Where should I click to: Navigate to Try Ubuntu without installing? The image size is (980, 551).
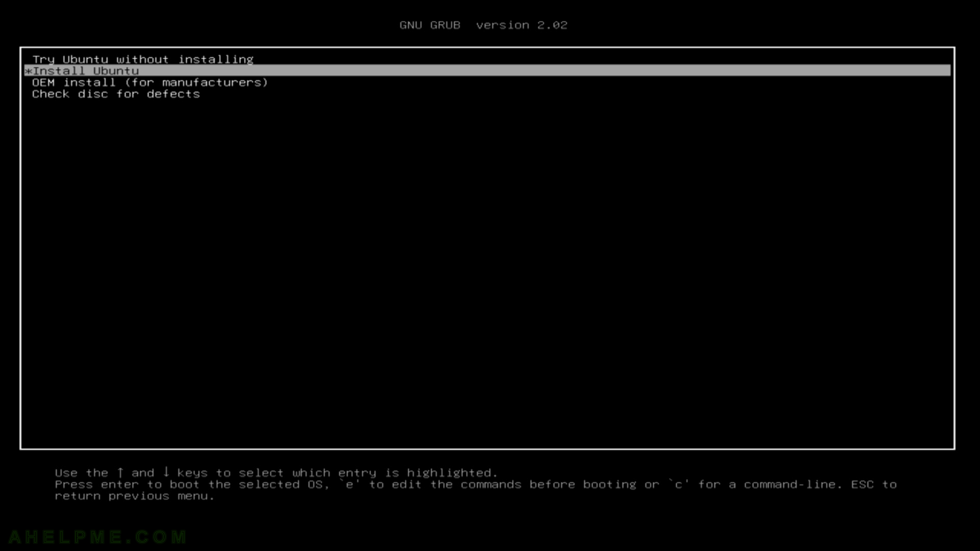[143, 59]
